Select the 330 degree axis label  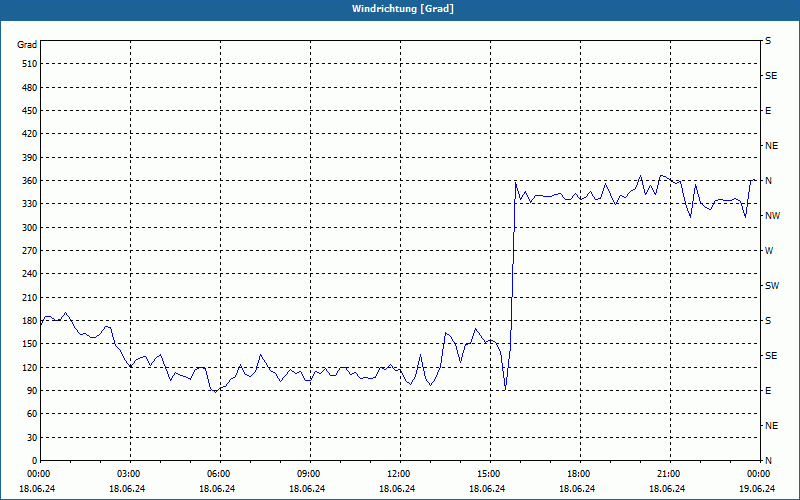(30, 204)
